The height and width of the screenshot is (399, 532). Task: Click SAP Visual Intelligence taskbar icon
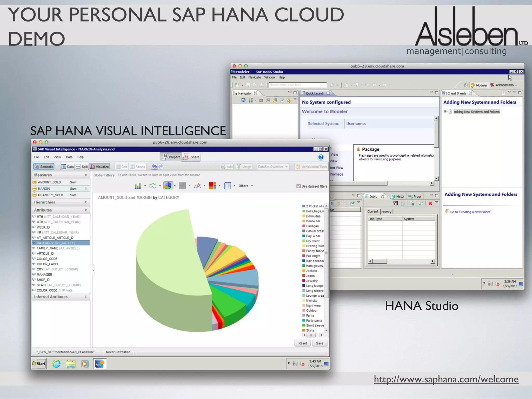[100, 364]
